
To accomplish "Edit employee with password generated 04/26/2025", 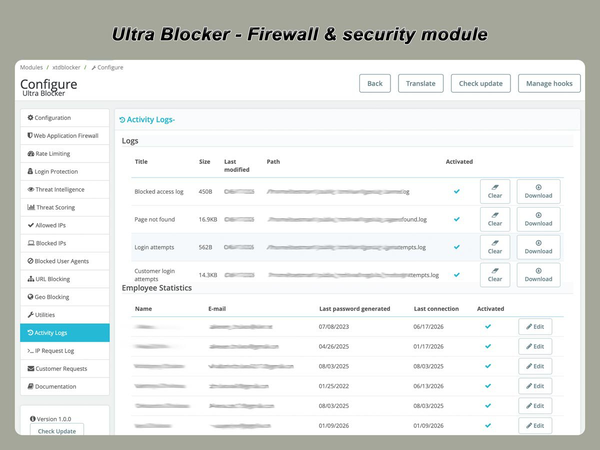I will tap(535, 346).
